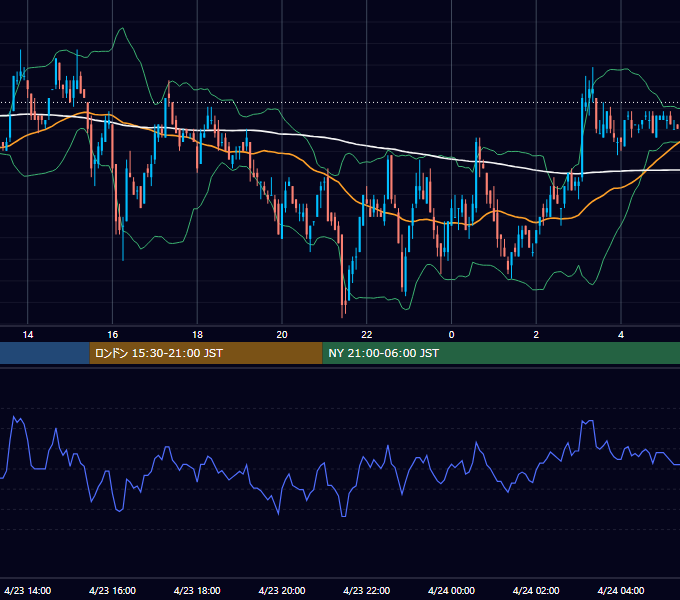The width and height of the screenshot is (680, 600).
Task: Click the 4/23 18:00 date label
Action: pos(197,590)
